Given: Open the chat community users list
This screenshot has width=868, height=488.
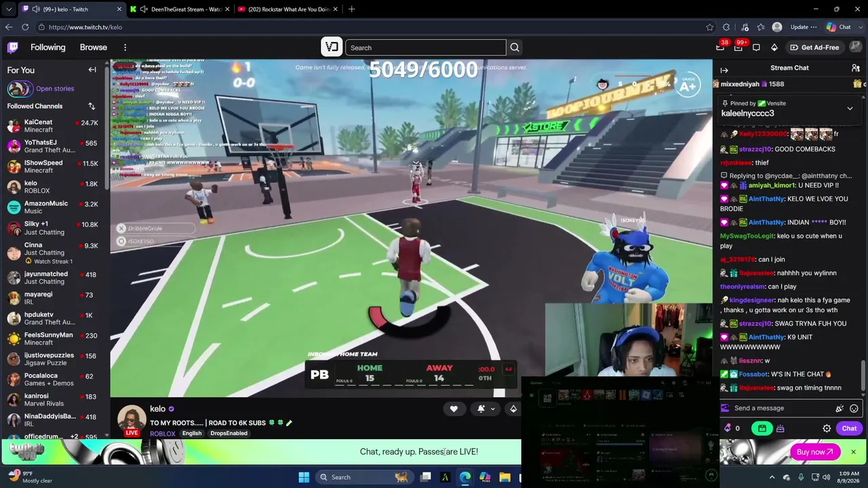Looking at the screenshot, I should (x=856, y=68).
